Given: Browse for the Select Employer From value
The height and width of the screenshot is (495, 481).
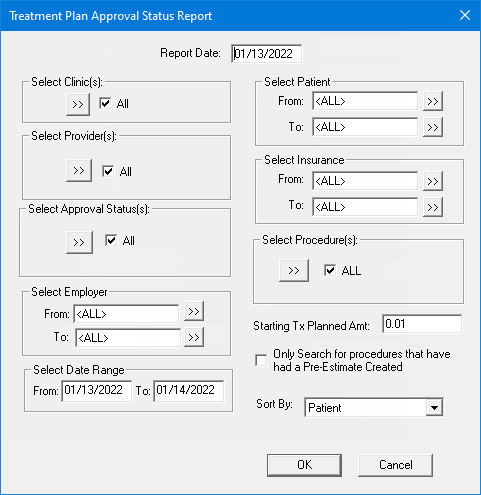Looking at the screenshot, I should click(194, 311).
